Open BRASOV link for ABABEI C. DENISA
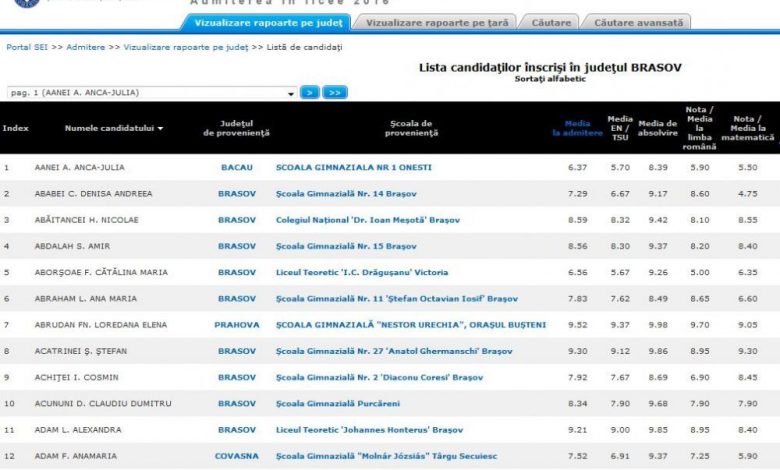780x470 pixels. [x=237, y=194]
